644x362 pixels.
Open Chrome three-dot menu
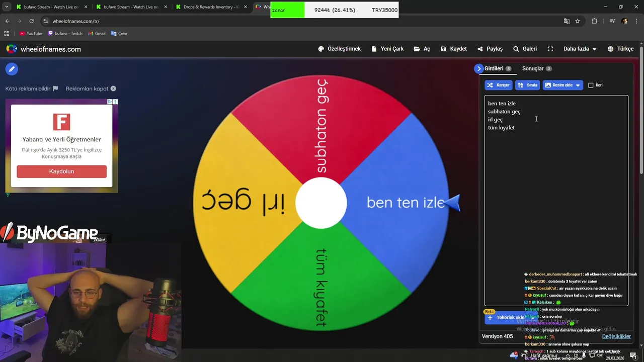pyautogui.click(x=636, y=21)
